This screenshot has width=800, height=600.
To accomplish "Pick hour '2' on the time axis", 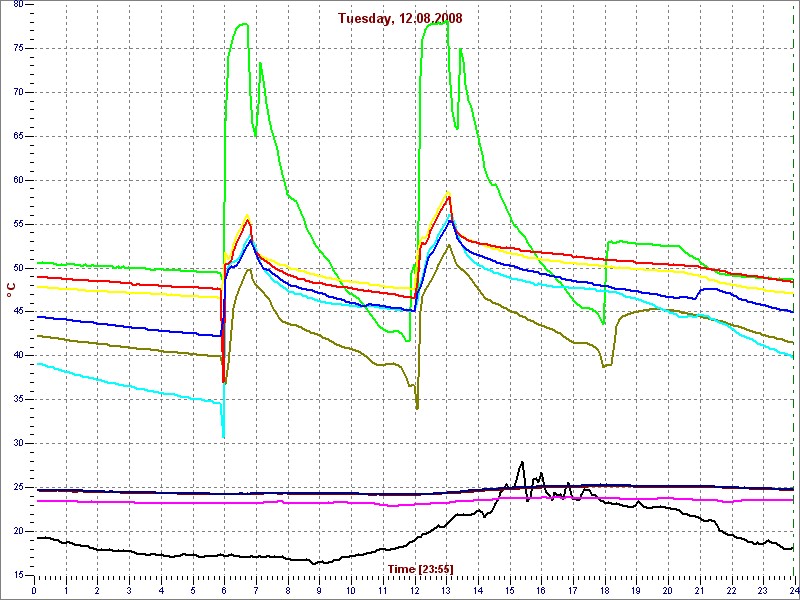I will (97, 590).
